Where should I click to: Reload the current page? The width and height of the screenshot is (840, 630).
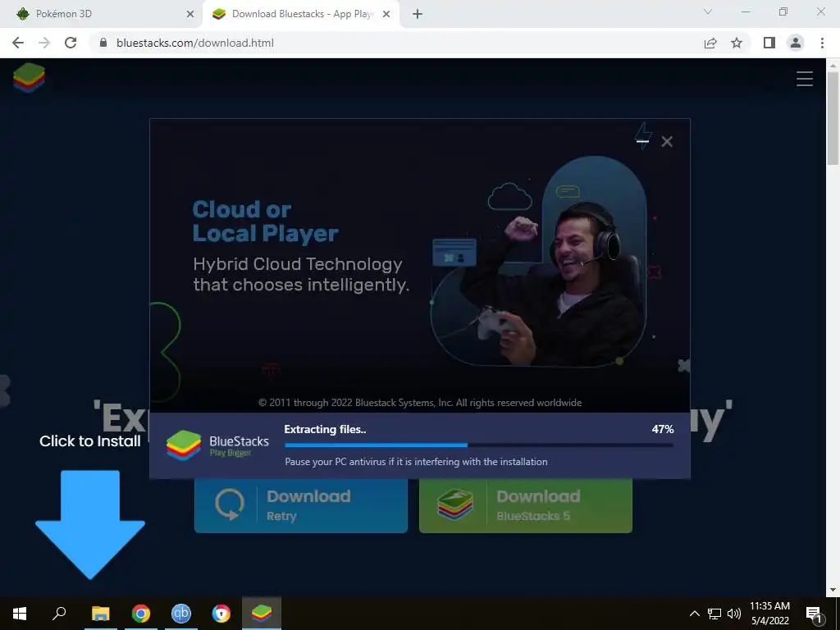click(x=71, y=43)
